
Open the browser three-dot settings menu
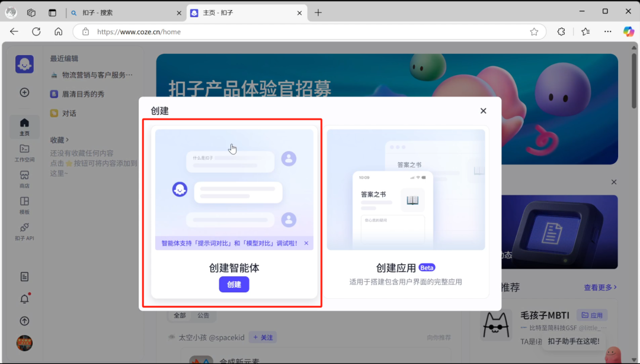[x=607, y=31]
